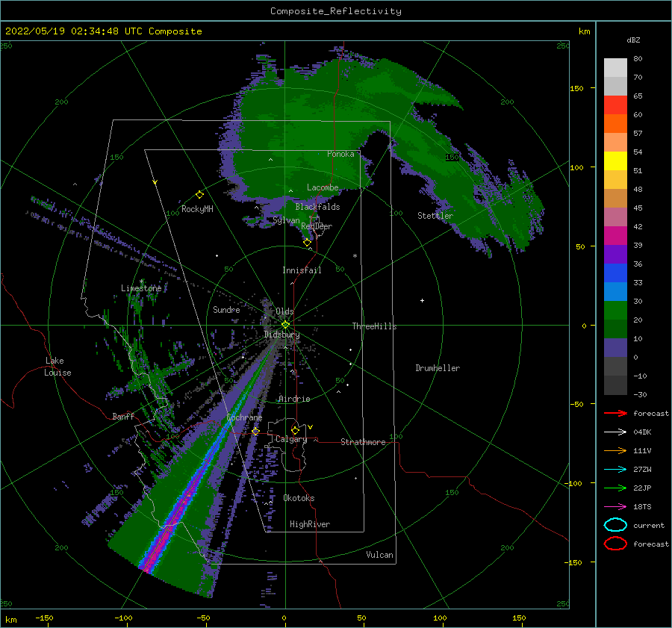Pick the dark green 10-20 dBZ swatch
Screen dimensions: 672x628
[x=615, y=329]
